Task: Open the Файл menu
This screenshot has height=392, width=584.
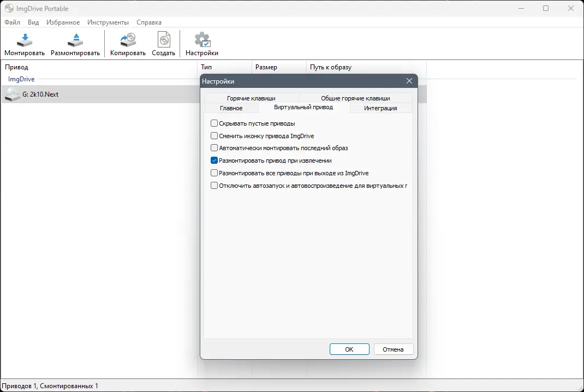Action: tap(13, 22)
